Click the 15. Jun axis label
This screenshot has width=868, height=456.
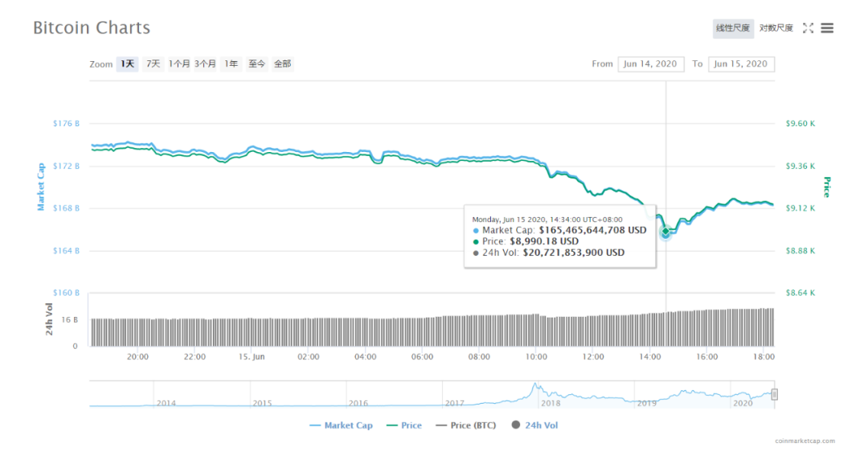pos(252,357)
